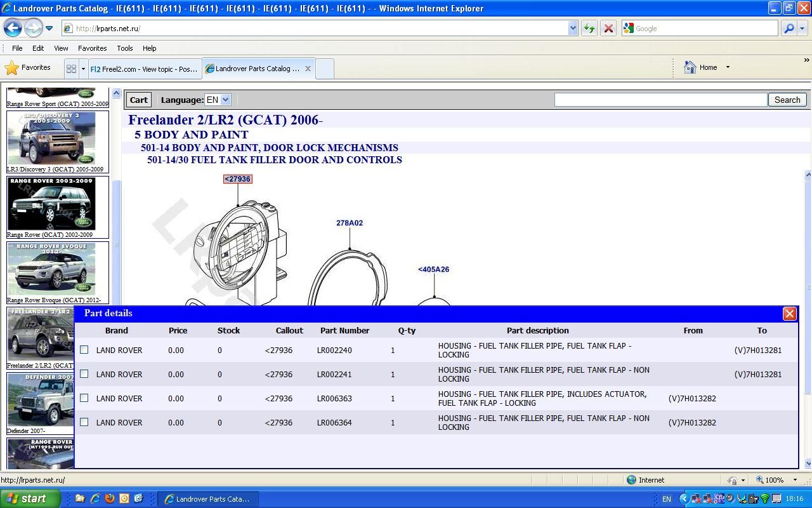812x508 pixels.
Task: Click the Landrover Parts Catalog taskbar button
Action: 207,499
